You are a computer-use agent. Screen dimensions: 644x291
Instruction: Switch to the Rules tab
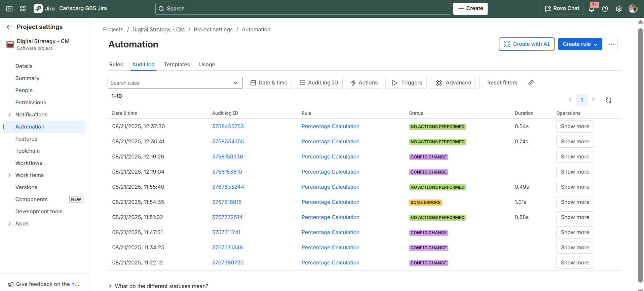point(116,65)
